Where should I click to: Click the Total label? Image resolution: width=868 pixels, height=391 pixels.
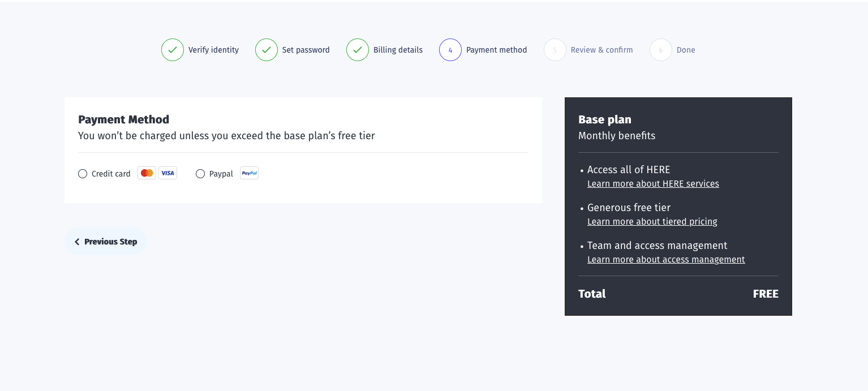[592, 294]
